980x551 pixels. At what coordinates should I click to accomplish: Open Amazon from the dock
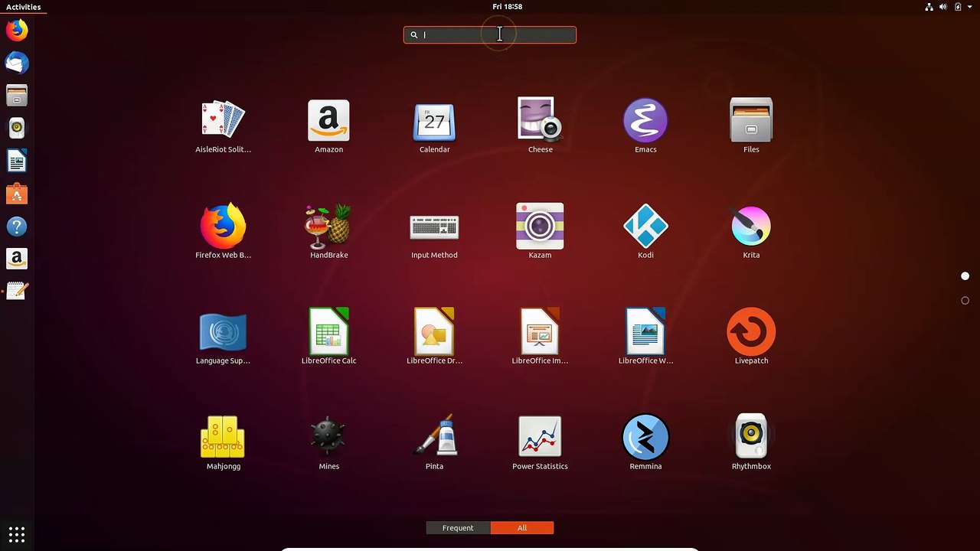[x=17, y=259]
